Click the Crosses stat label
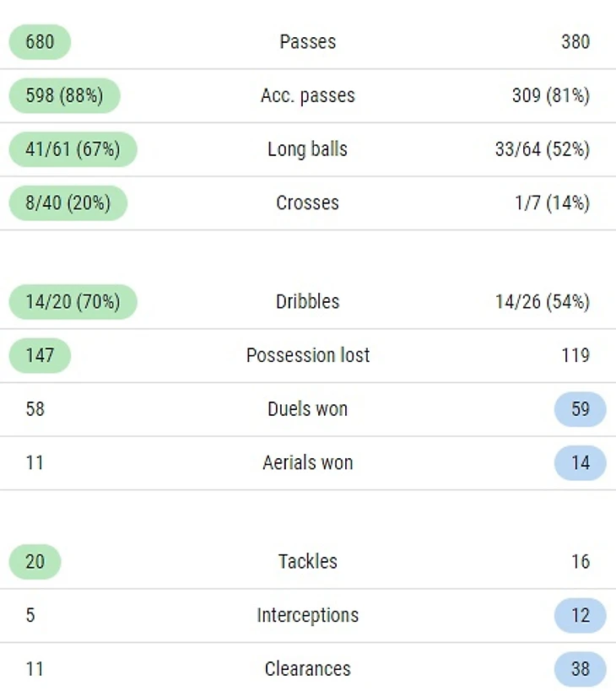Image resolution: width=616 pixels, height=691 pixels. [307, 203]
